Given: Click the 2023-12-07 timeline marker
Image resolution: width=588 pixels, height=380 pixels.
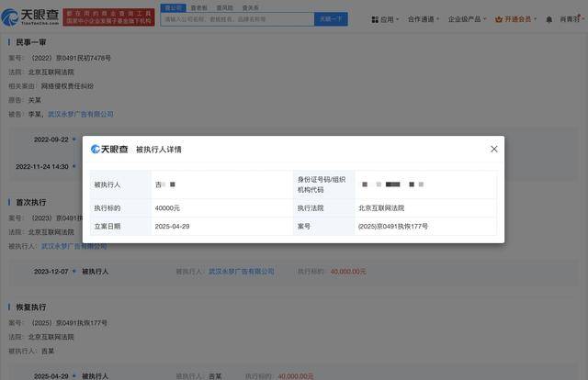Looking at the screenshot, I should pyautogui.click(x=73, y=272).
